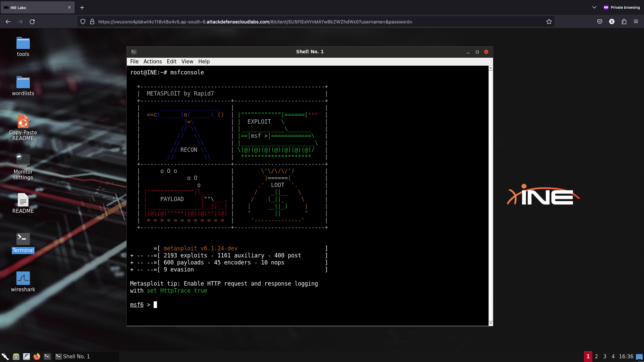Select the INE Labs browser tab
Viewport: 644px width, 362px height.
[38, 7]
